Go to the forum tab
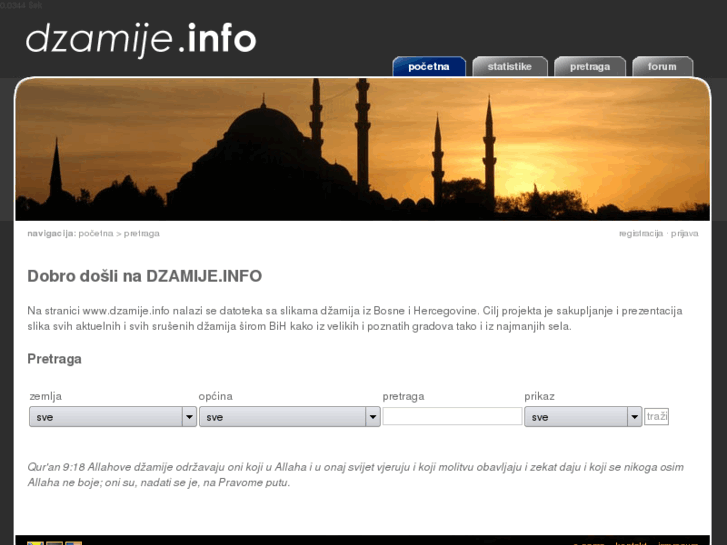Image resolution: width=727 pixels, height=545 pixels. tap(662, 66)
